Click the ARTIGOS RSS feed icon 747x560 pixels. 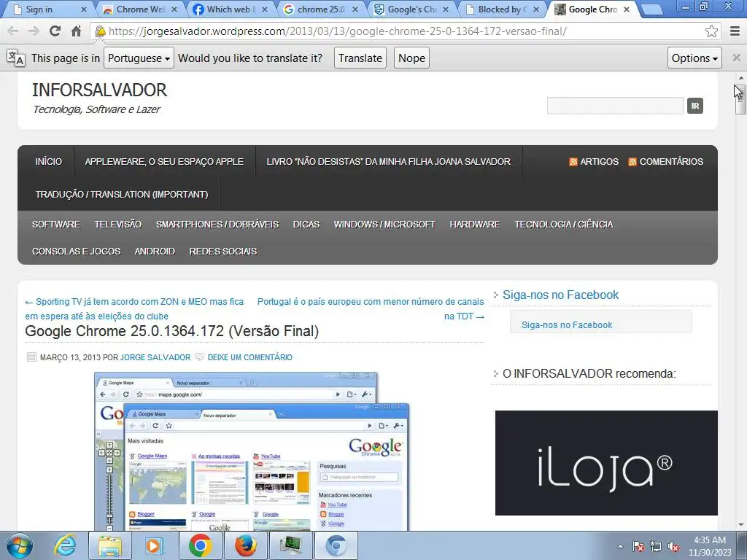click(x=573, y=162)
